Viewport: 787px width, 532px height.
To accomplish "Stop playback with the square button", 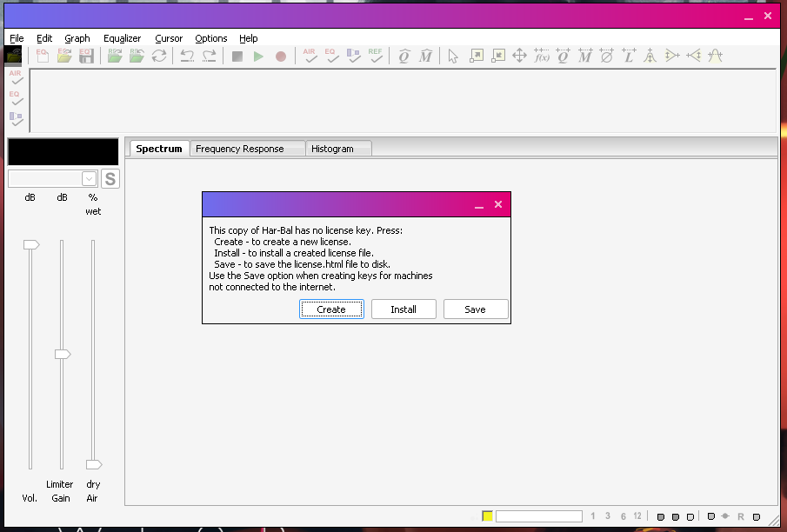I will [237, 57].
